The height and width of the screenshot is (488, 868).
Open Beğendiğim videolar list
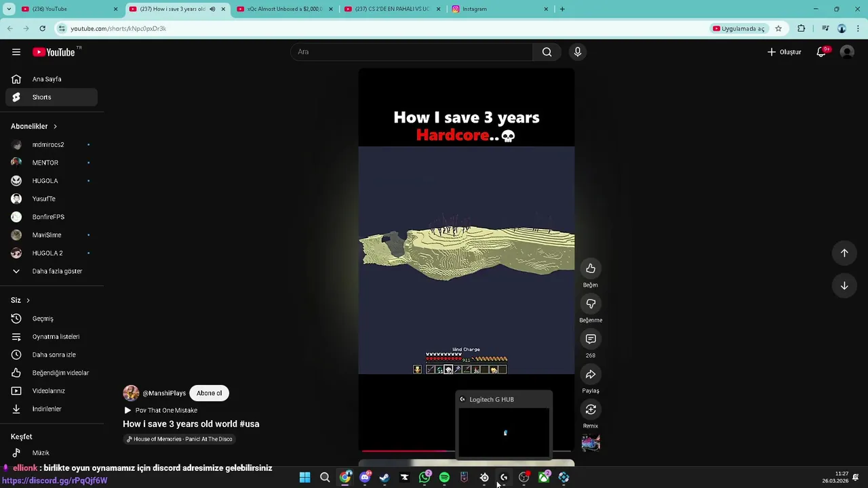click(52, 373)
